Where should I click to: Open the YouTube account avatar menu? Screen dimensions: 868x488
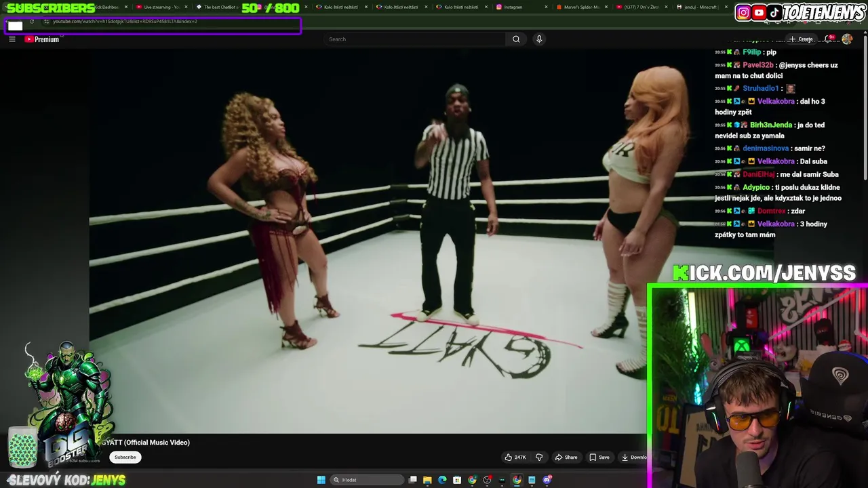click(x=847, y=39)
